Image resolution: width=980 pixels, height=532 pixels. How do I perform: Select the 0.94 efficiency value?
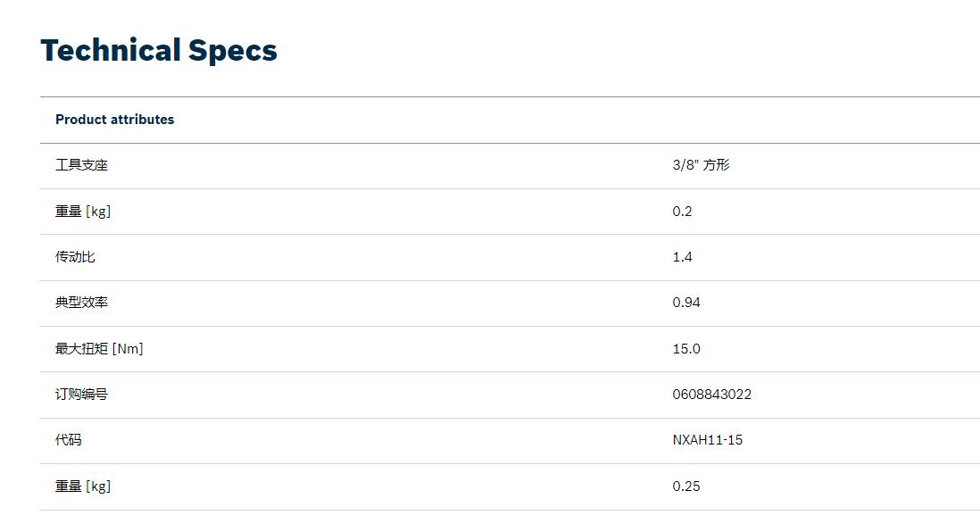tap(686, 303)
